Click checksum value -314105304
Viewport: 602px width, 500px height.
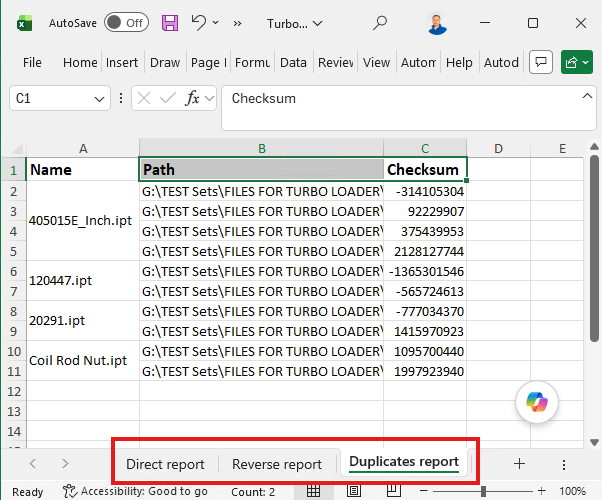point(425,191)
